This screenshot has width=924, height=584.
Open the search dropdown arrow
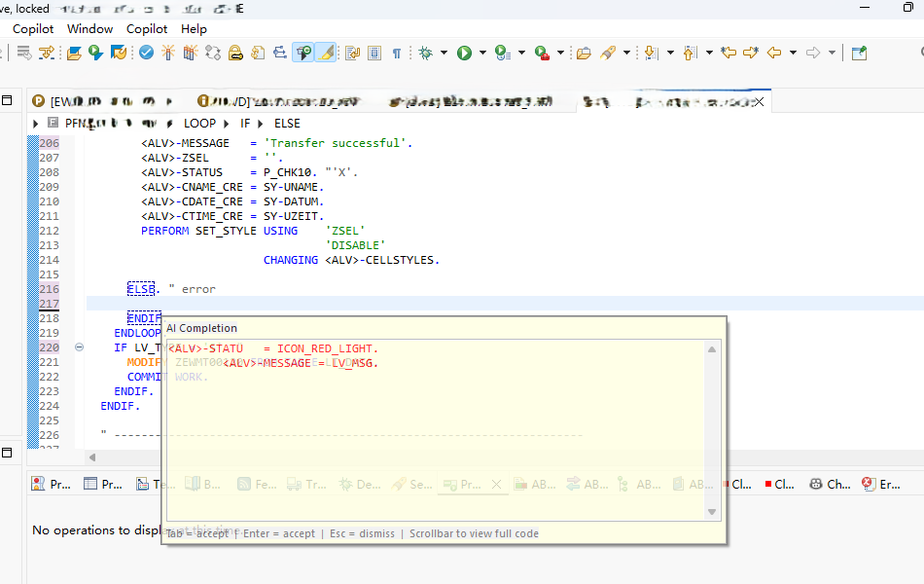pyautogui.click(x=626, y=54)
